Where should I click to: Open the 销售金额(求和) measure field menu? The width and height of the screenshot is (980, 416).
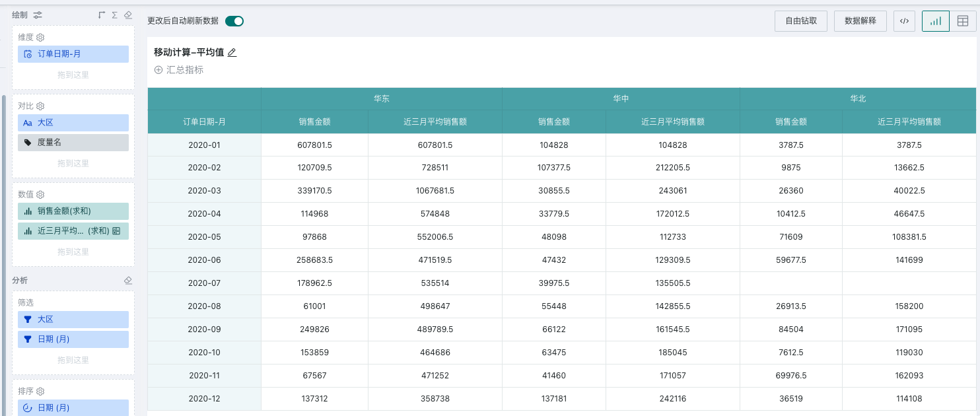click(73, 211)
